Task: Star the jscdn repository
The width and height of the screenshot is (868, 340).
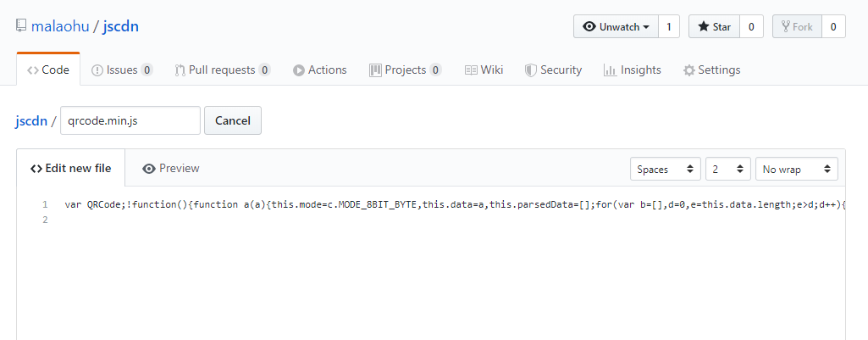Action: tap(714, 26)
